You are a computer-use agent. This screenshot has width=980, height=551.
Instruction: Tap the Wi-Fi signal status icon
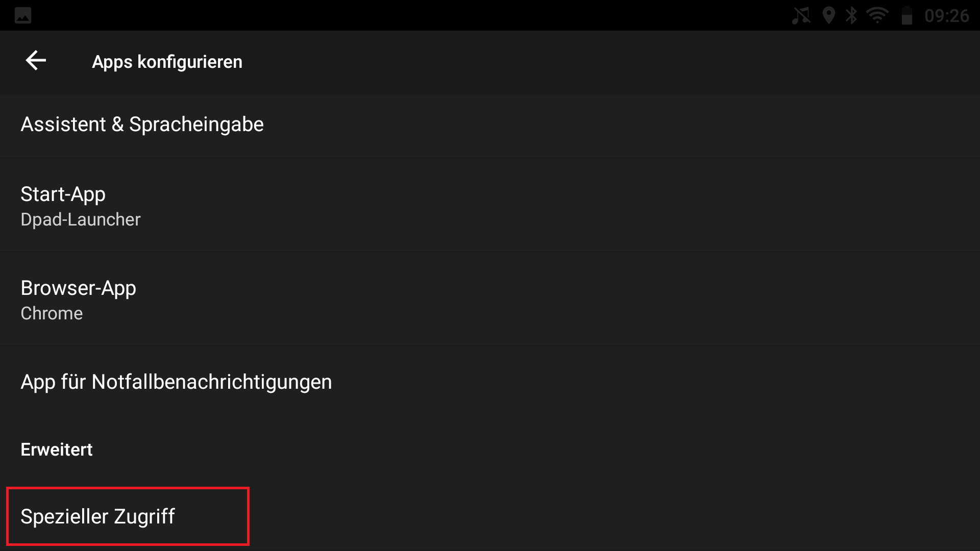click(x=877, y=15)
